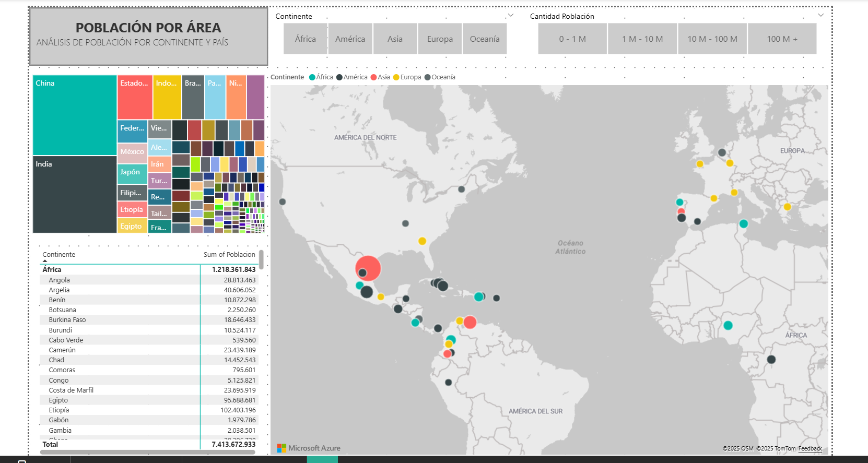Screen dimensions: 868x463
Task: Click the África teal legend dot
Action: 312,77
